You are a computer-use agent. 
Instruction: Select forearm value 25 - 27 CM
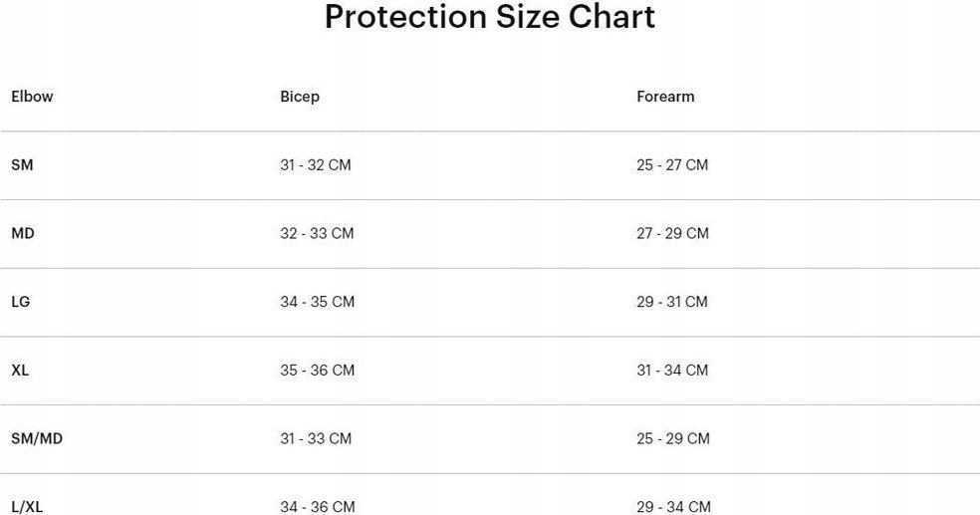tap(672, 165)
